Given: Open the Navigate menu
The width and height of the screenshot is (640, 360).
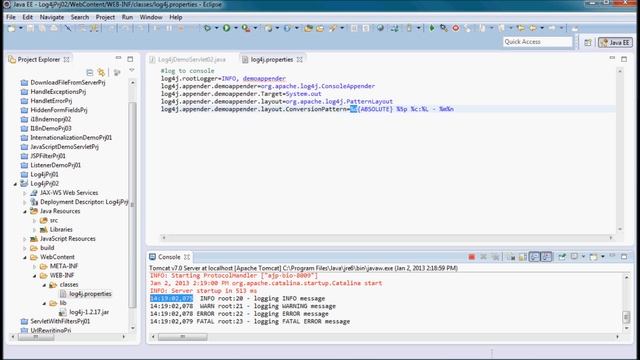Looking at the screenshot, I should [52, 17].
